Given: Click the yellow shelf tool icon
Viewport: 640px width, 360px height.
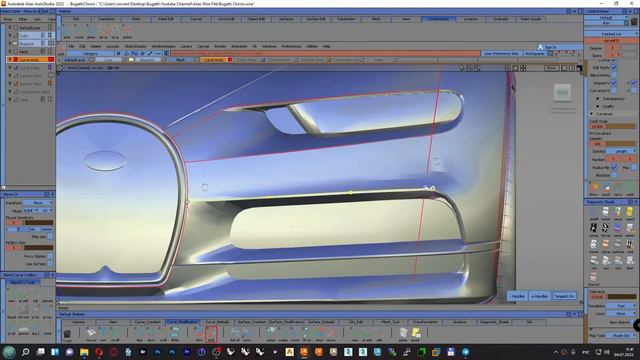Looking at the screenshot, I should click(x=416, y=333).
